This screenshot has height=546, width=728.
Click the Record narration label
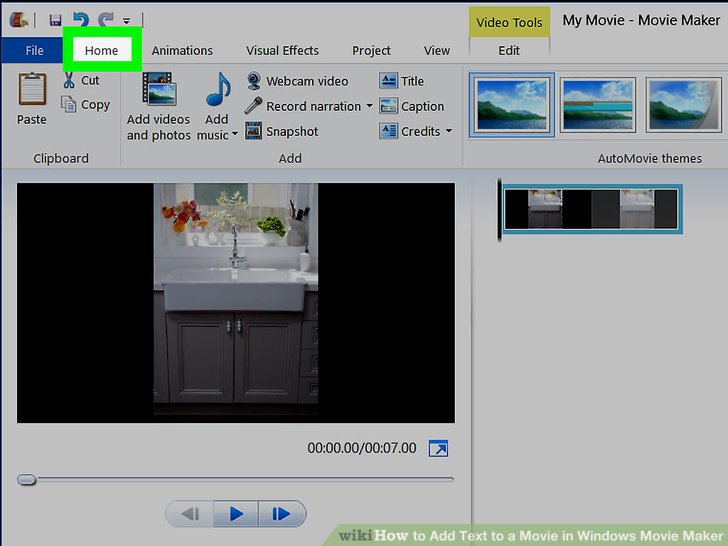coord(313,106)
